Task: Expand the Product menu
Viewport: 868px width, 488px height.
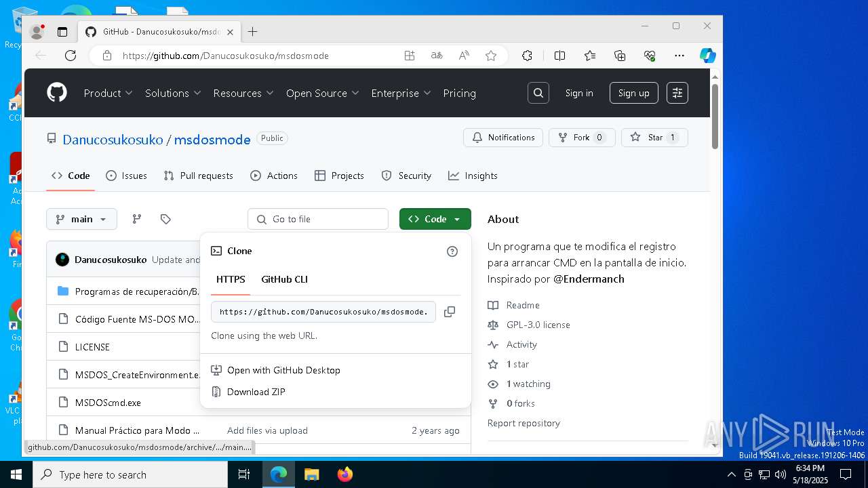Action: point(108,93)
